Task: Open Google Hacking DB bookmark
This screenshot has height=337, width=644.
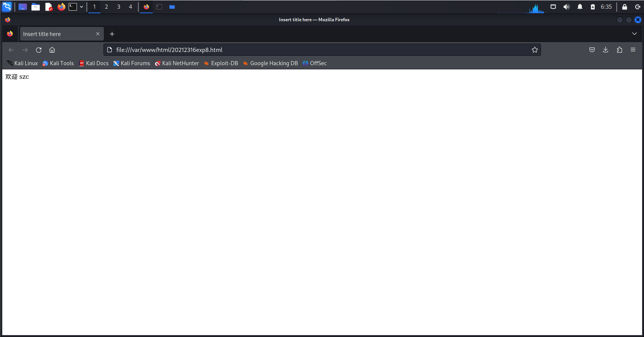Action: tap(270, 63)
